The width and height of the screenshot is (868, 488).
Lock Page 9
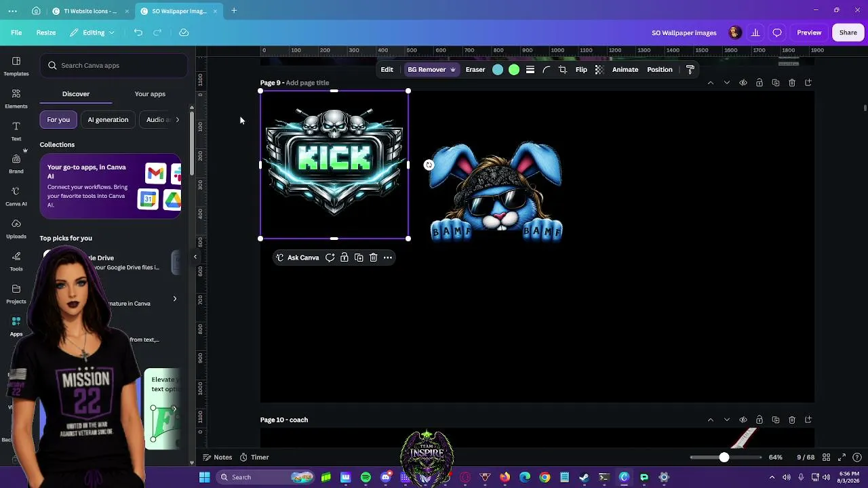click(759, 83)
